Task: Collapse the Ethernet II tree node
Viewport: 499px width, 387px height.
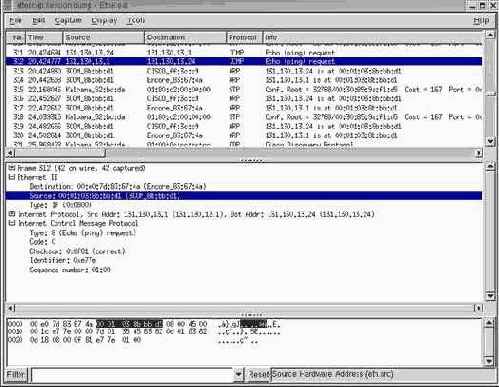Action: pos(12,177)
